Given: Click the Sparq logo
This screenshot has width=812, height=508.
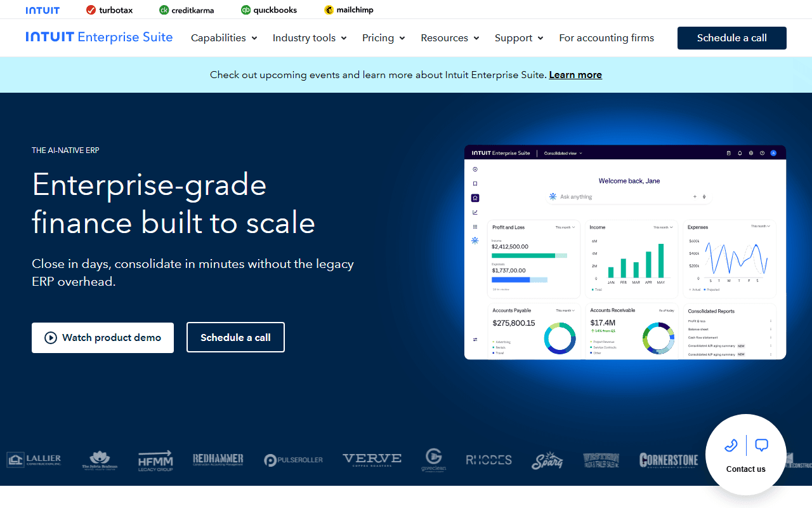Looking at the screenshot, I should tap(547, 460).
